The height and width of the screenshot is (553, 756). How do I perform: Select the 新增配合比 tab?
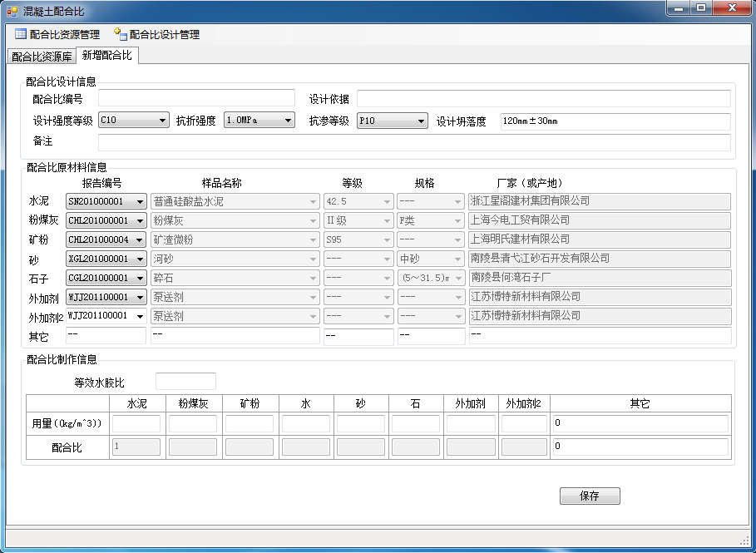106,56
